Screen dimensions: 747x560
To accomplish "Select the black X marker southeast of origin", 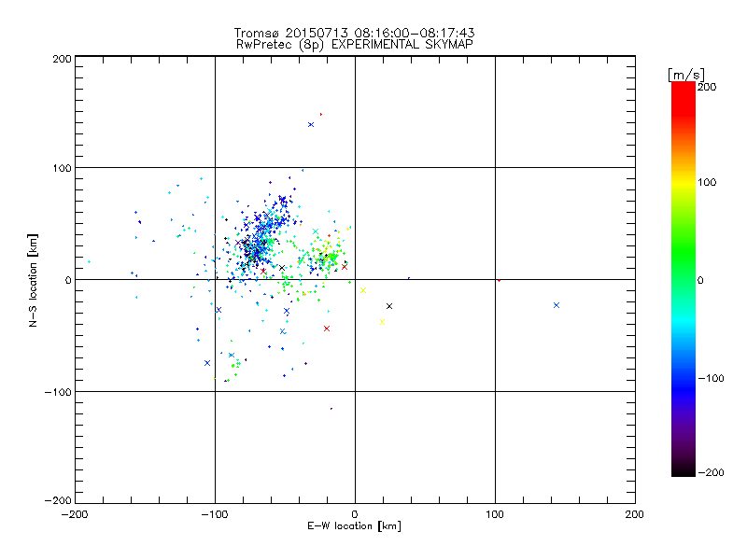I will (389, 306).
